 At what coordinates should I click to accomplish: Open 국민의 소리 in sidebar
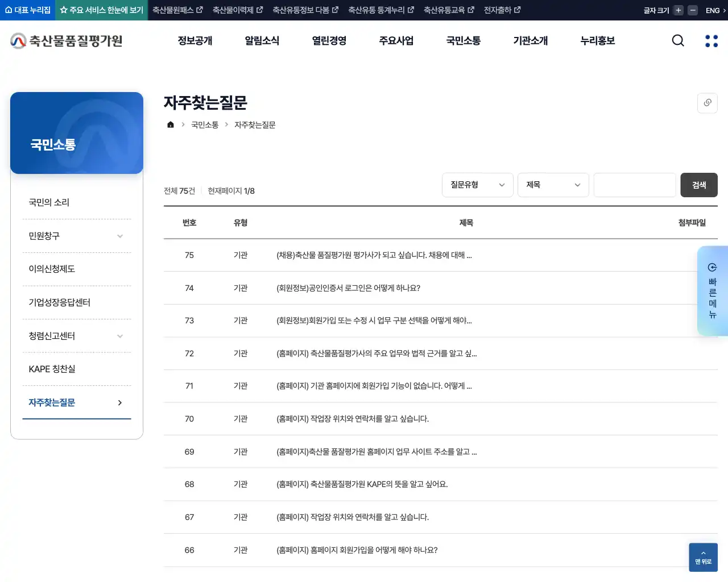(x=77, y=202)
